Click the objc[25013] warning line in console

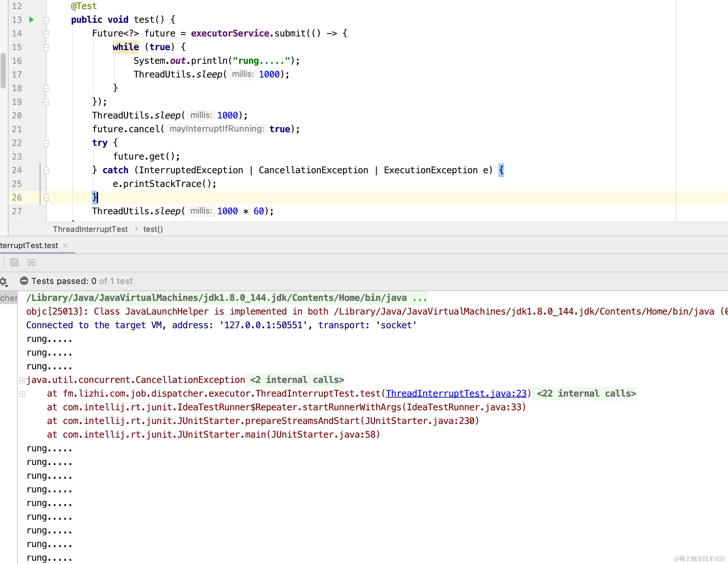pyautogui.click(x=377, y=312)
